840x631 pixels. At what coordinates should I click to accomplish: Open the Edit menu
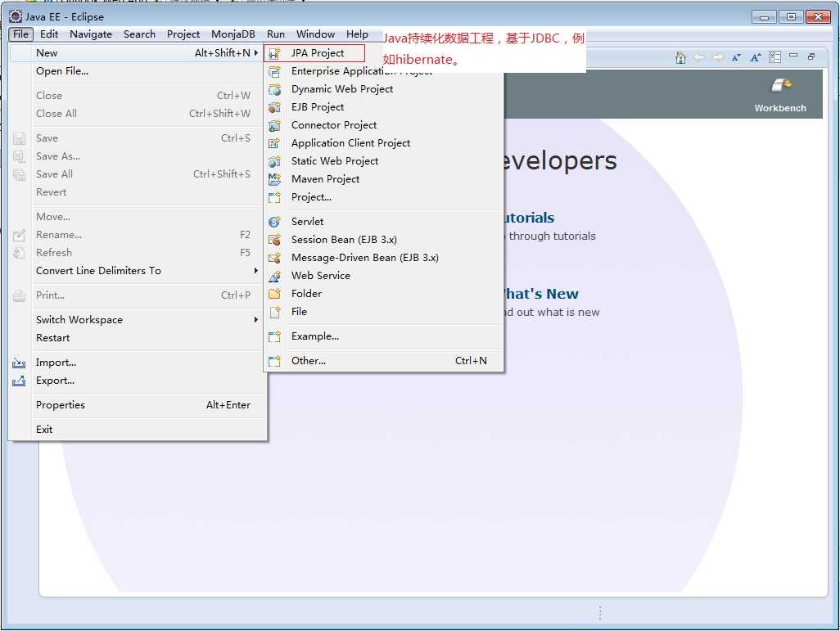coord(49,34)
